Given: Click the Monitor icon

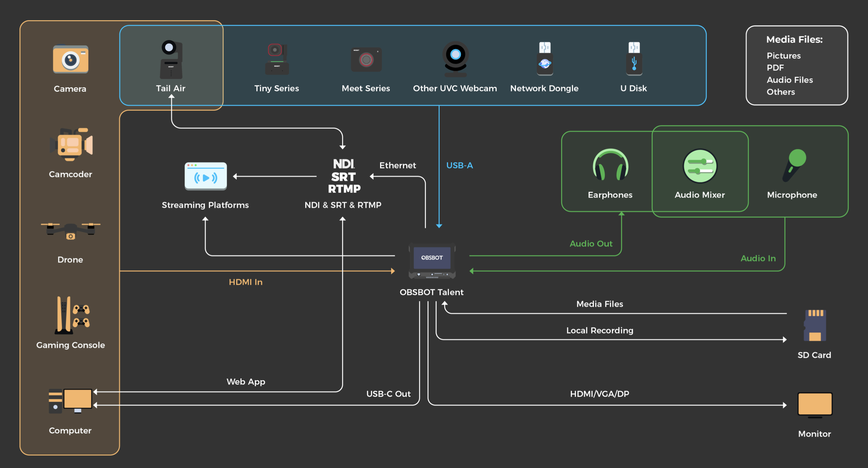Looking at the screenshot, I should click(815, 405).
